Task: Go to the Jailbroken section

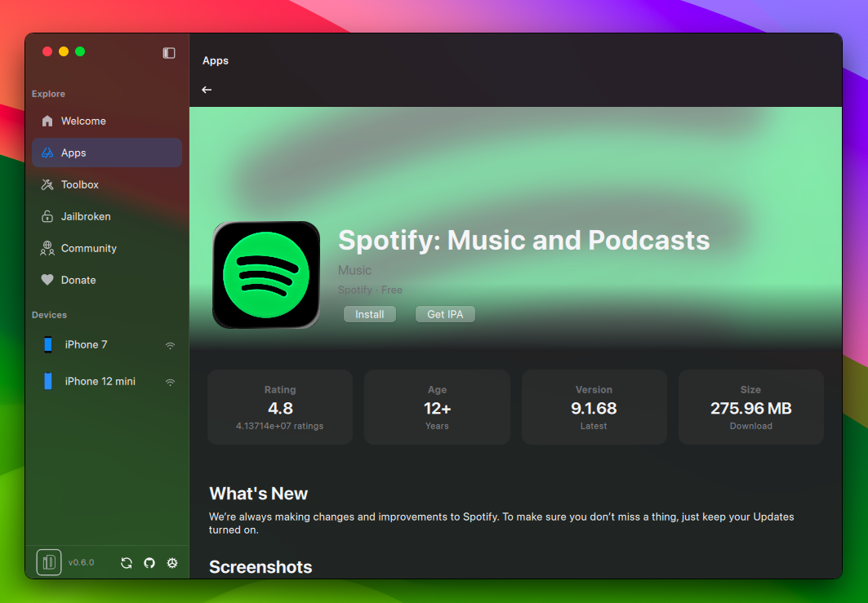Action: coord(107,216)
